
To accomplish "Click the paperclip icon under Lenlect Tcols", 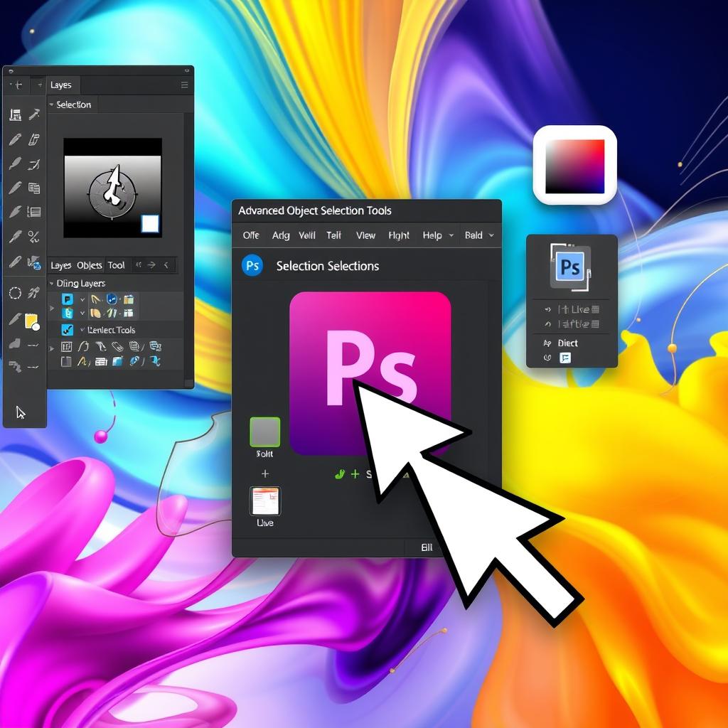I will (x=117, y=346).
